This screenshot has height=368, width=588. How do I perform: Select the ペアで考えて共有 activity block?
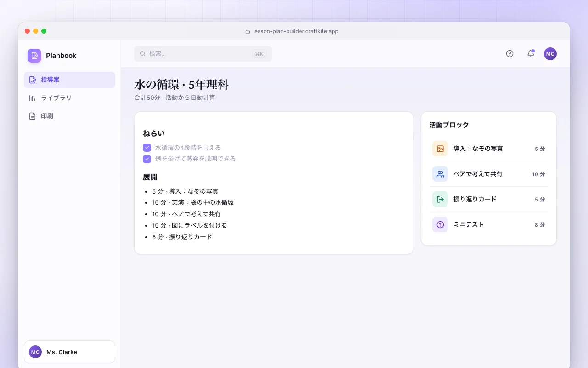(489, 174)
